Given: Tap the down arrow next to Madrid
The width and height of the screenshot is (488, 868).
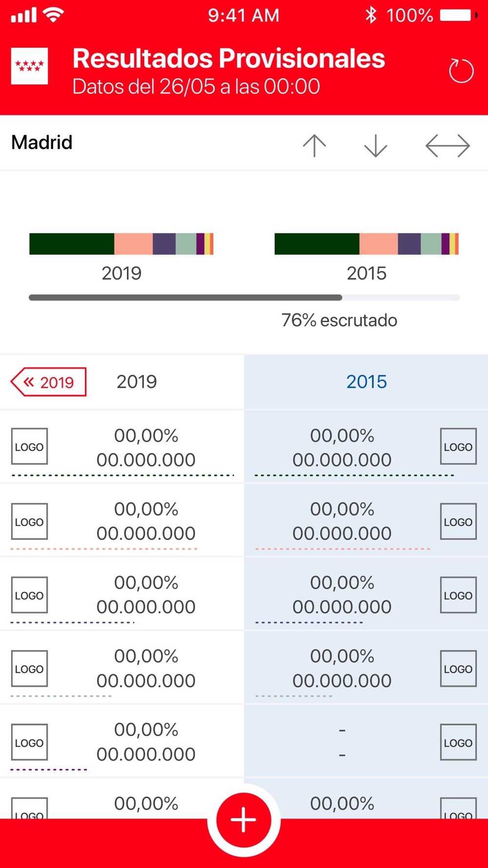Looking at the screenshot, I should click(x=376, y=145).
